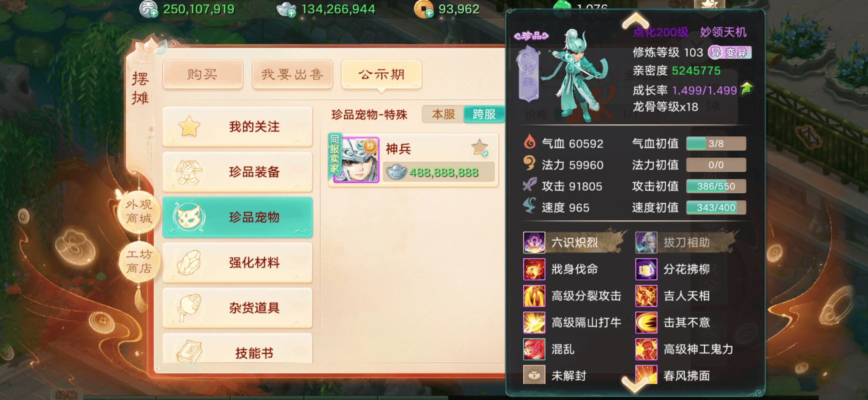Click the green growth rate up arrow
Viewport: 868px width, 400px height.
747,89
